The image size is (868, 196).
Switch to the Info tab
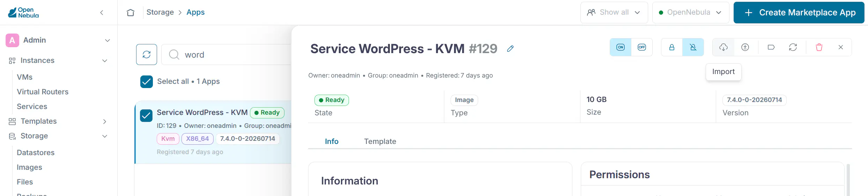point(332,141)
